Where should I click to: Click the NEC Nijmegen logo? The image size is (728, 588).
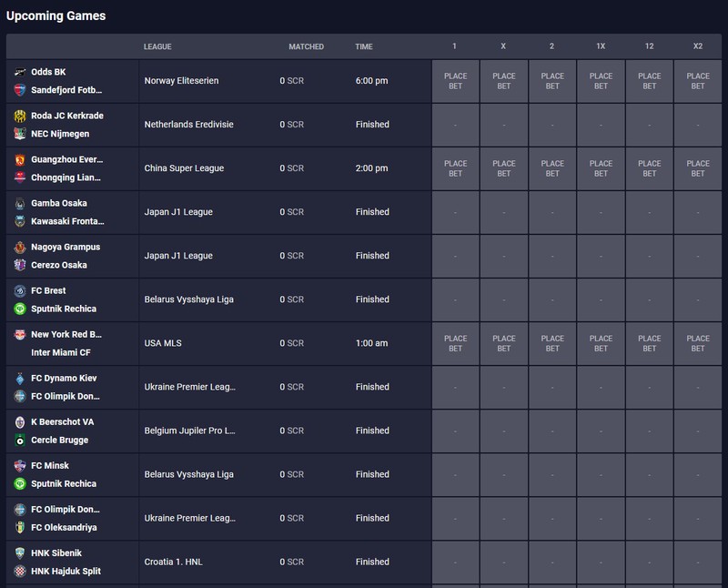point(20,134)
